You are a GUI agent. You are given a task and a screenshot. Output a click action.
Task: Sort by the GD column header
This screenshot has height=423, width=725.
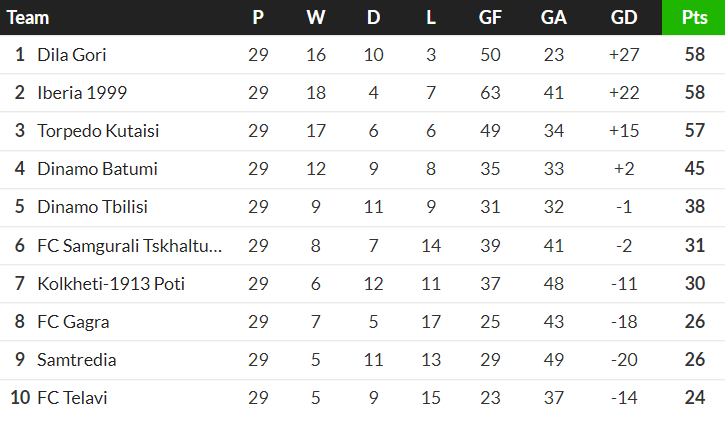coord(623,18)
